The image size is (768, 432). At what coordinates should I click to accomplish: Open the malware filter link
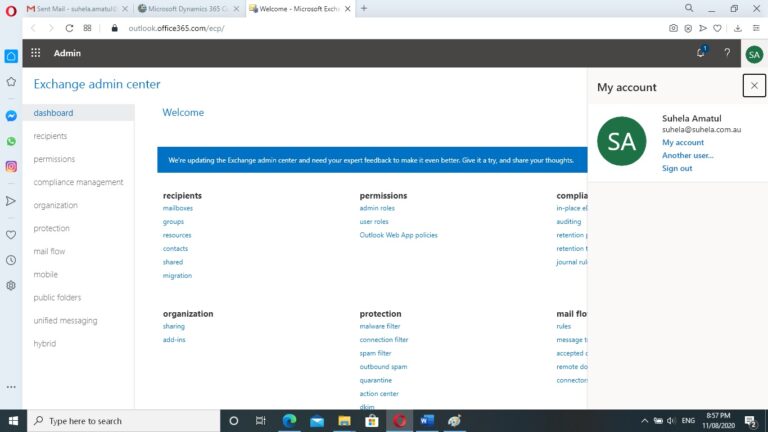(380, 326)
